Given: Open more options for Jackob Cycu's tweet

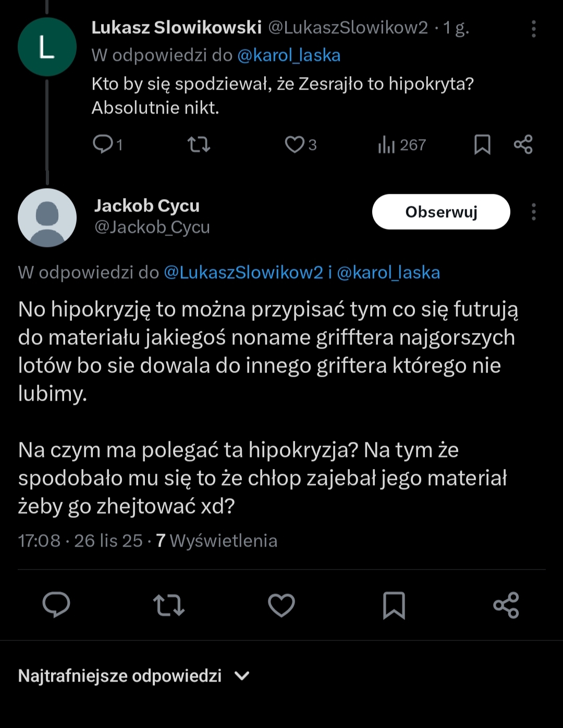Looking at the screenshot, I should coord(533,212).
